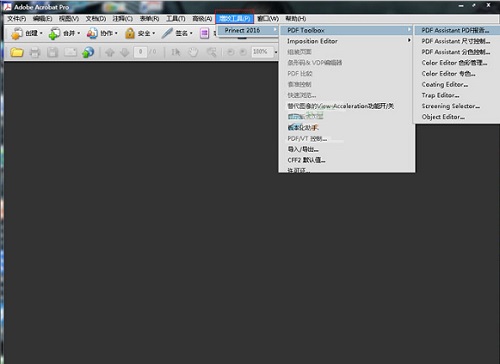The width and height of the screenshot is (500, 364).
Task: Select the PDF 比较 menu item
Action: 347,73
